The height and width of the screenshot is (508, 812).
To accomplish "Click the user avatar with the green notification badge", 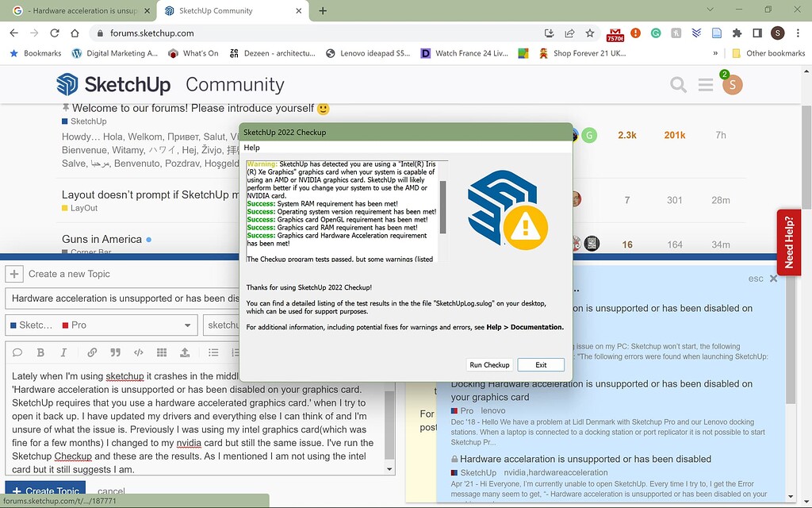I will (732, 84).
